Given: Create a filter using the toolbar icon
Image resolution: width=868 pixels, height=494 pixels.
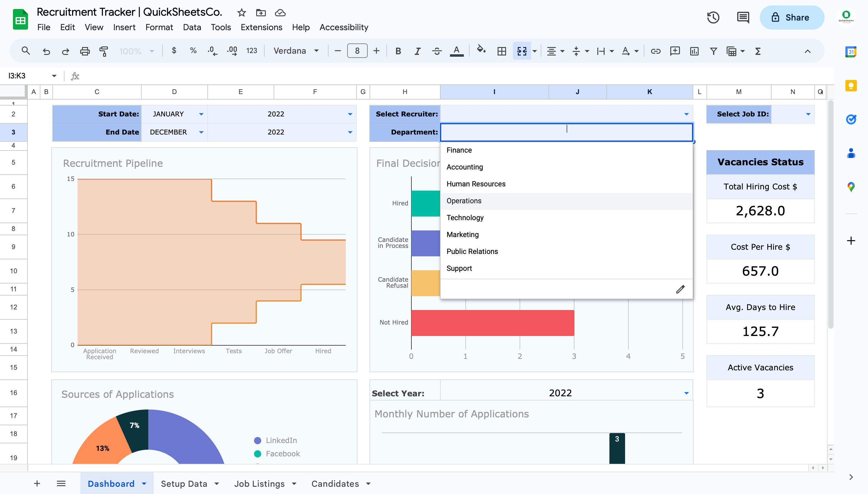Looking at the screenshot, I should (x=713, y=51).
